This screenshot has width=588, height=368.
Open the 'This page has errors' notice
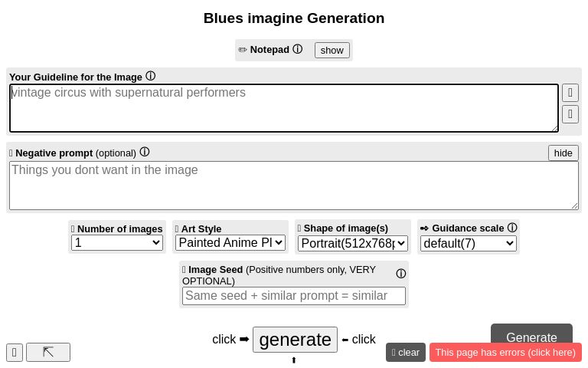[505, 352]
